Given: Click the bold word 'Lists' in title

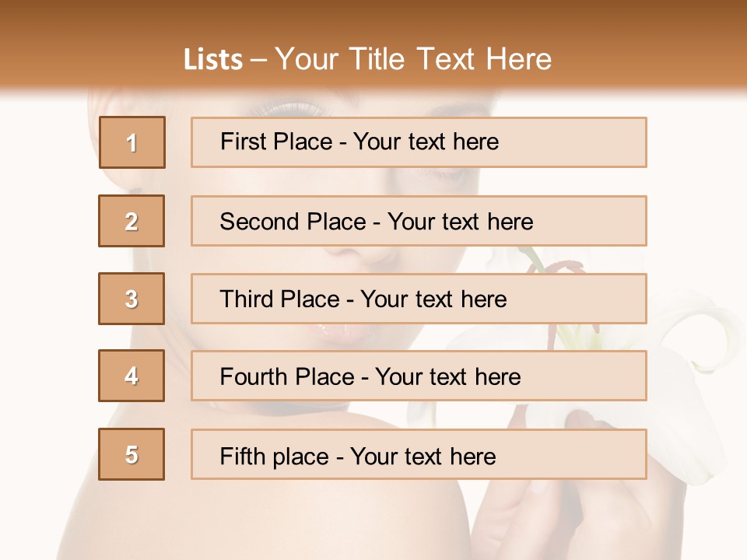Looking at the screenshot, I should (213, 59).
